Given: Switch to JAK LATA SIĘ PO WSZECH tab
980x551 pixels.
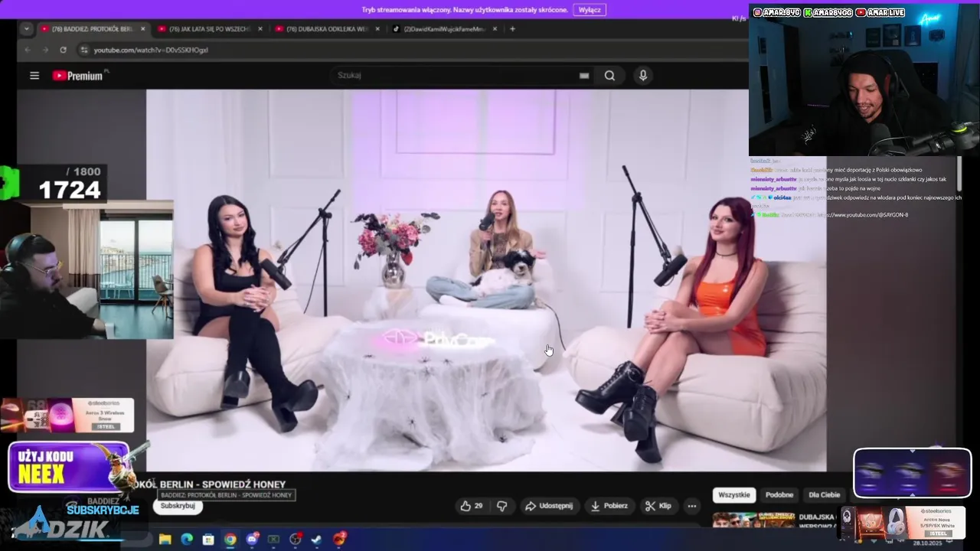Looking at the screenshot, I should pyautogui.click(x=209, y=29).
